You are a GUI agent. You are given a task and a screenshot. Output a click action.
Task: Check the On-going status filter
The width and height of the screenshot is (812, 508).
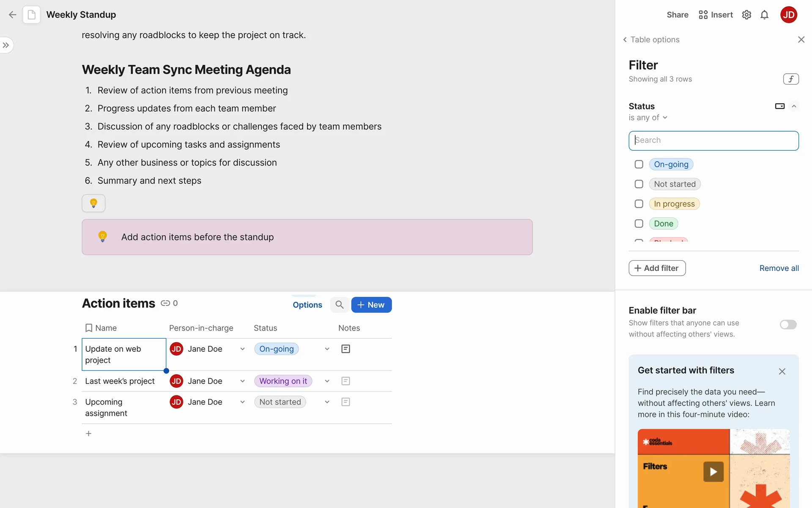[639, 164]
